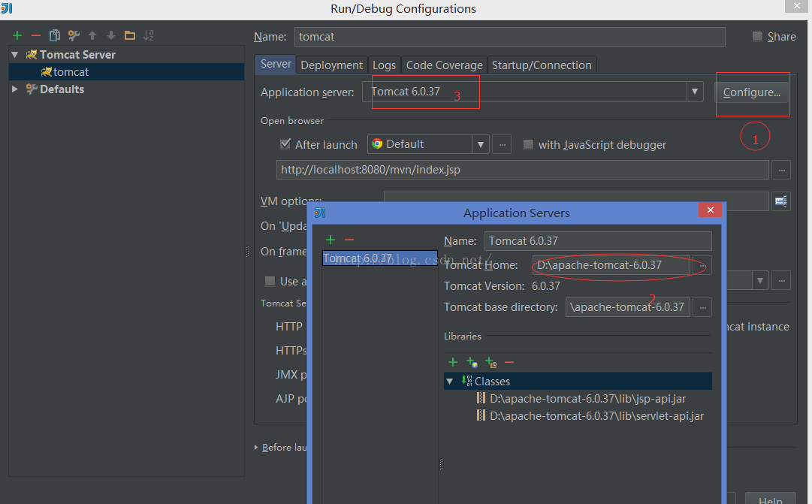This screenshot has height=504, width=812.
Task: Copy configuration using the copy icon
Action: 54,35
